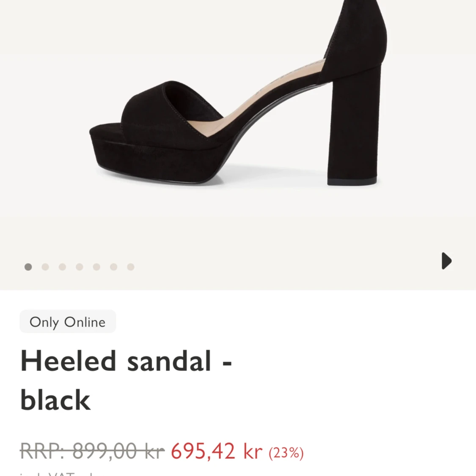Open the last (seventh) carousel dot
The height and width of the screenshot is (476, 476).
pyautogui.click(x=131, y=267)
